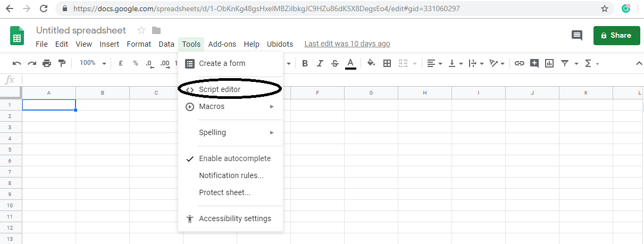The height and width of the screenshot is (244, 644).
Task: Open zoom 100% dropdown
Action: point(93,63)
